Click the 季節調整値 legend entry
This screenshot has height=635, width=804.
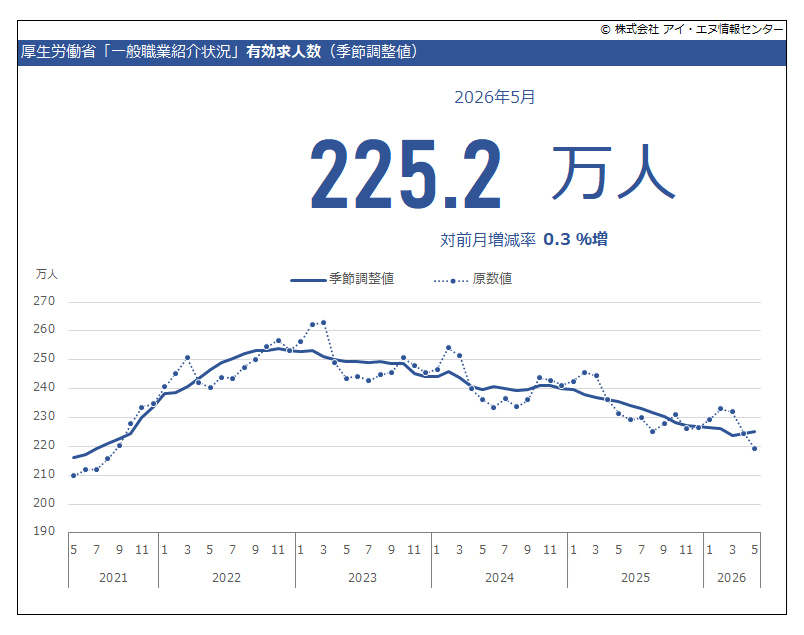342,279
